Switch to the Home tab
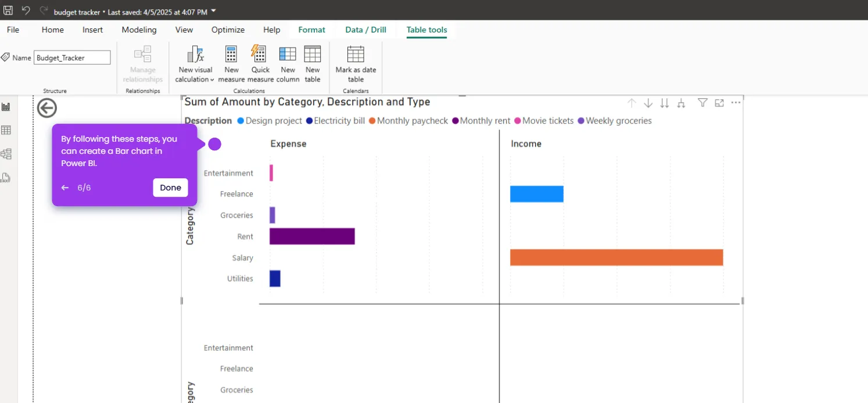The width and height of the screenshot is (868, 403). coord(53,30)
